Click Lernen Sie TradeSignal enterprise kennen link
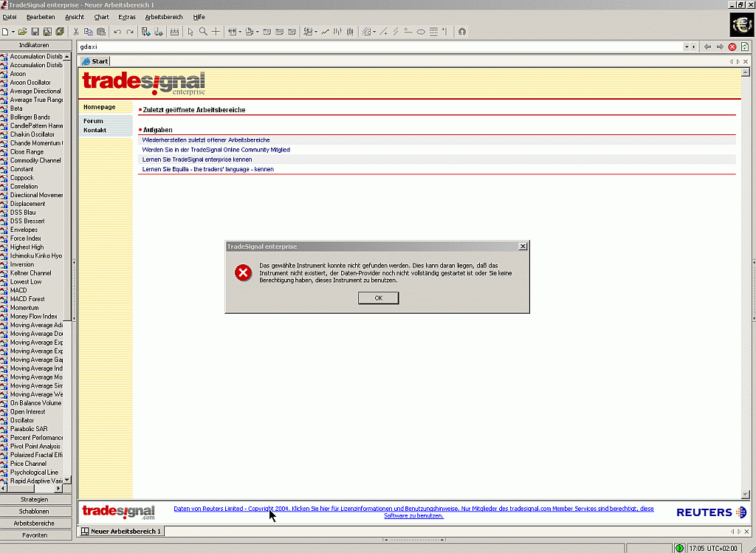 point(196,159)
